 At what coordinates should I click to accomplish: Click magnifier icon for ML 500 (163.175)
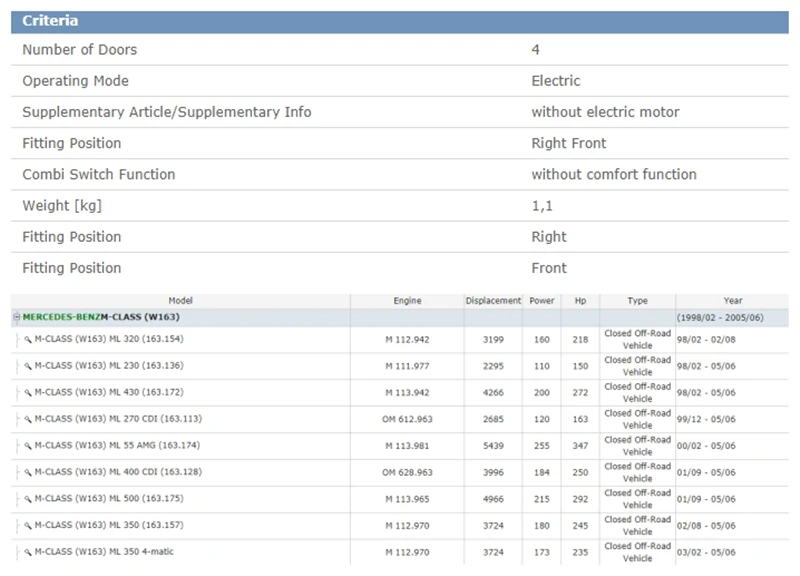click(28, 498)
